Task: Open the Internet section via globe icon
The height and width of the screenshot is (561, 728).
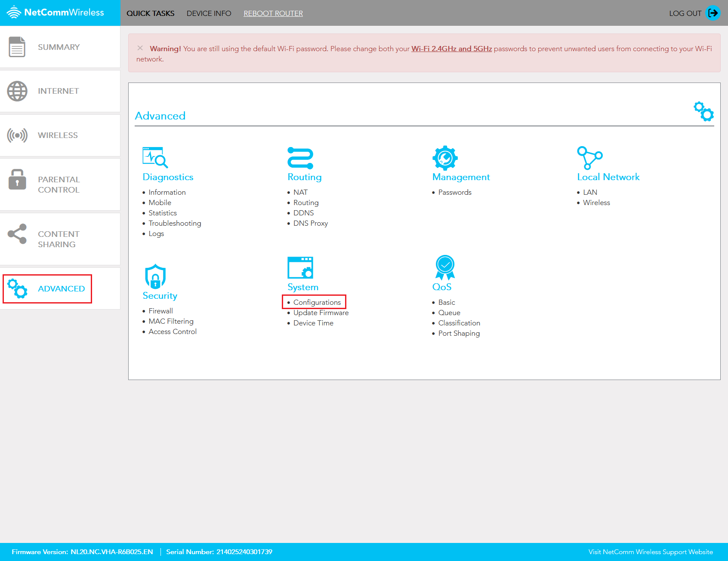Action: pos(17,91)
